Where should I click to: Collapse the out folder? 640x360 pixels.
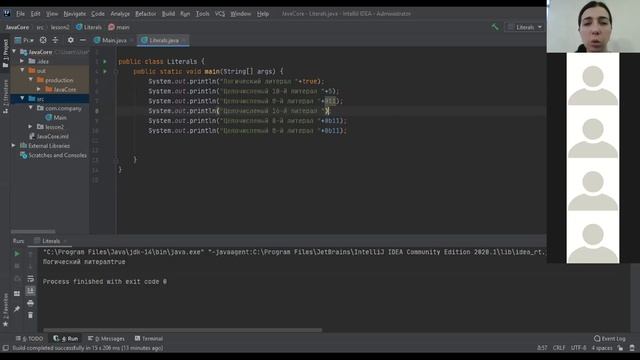click(22, 71)
